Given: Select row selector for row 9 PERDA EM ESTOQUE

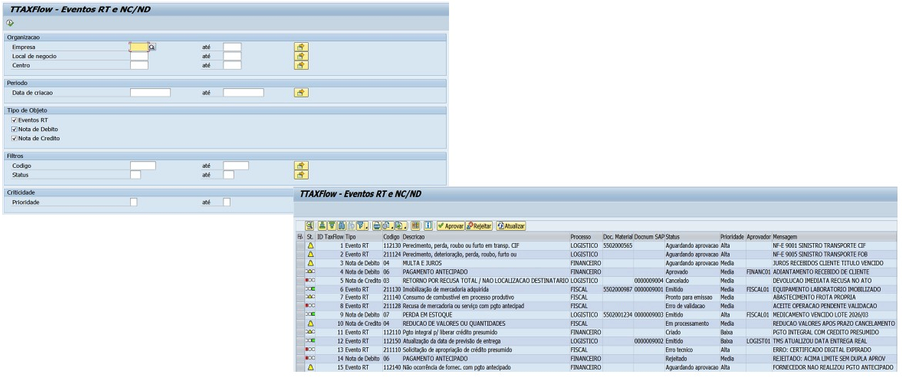Looking at the screenshot, I should 299,315.
